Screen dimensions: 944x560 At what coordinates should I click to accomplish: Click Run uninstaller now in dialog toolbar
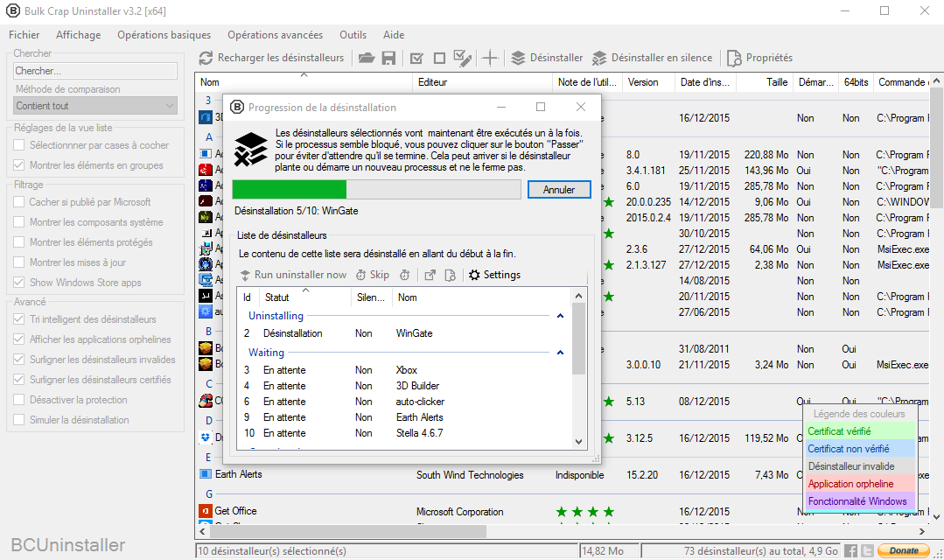(293, 275)
